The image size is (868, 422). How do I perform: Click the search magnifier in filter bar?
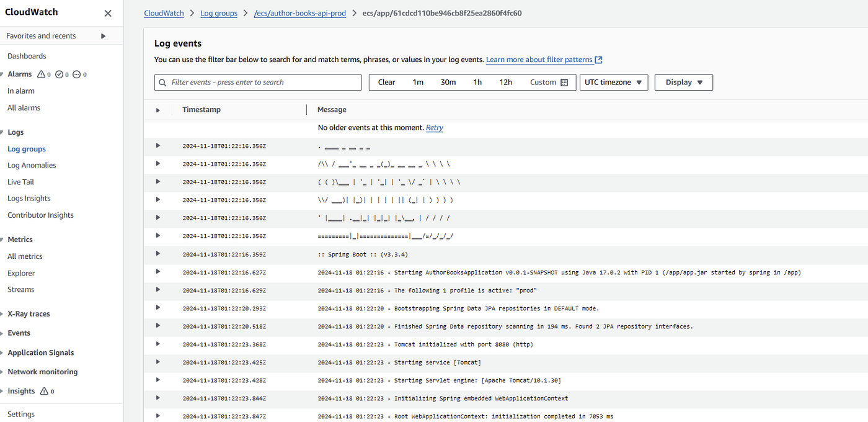pos(163,83)
